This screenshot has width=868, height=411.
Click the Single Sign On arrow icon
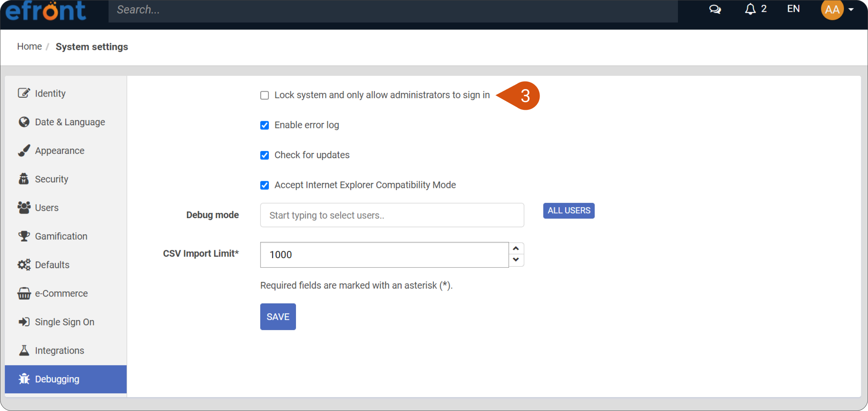[x=24, y=322]
